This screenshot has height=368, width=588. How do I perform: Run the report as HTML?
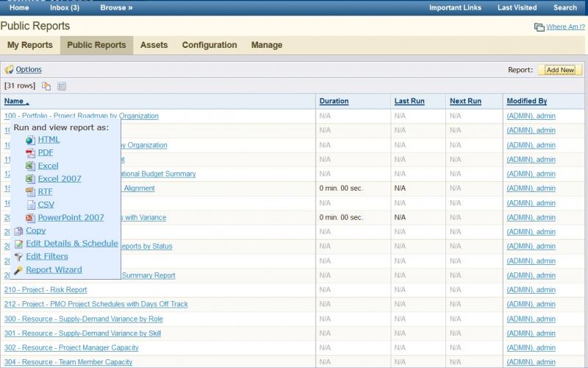(49, 140)
